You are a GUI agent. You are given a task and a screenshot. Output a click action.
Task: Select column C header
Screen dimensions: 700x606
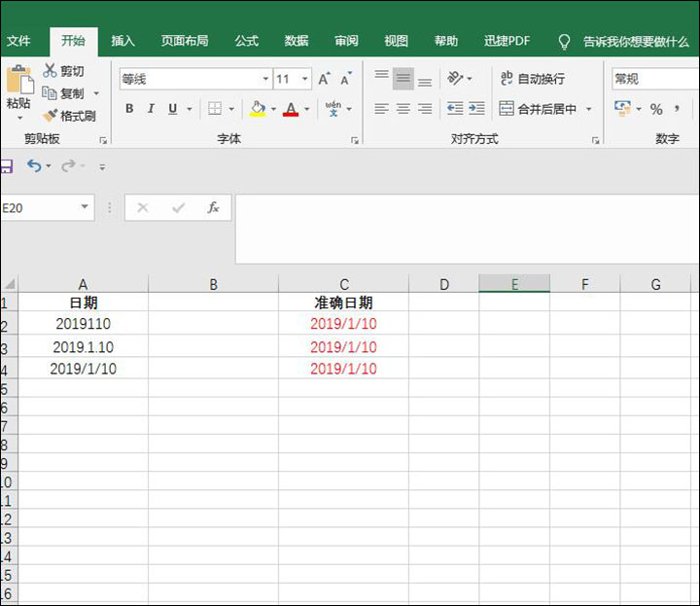[344, 284]
